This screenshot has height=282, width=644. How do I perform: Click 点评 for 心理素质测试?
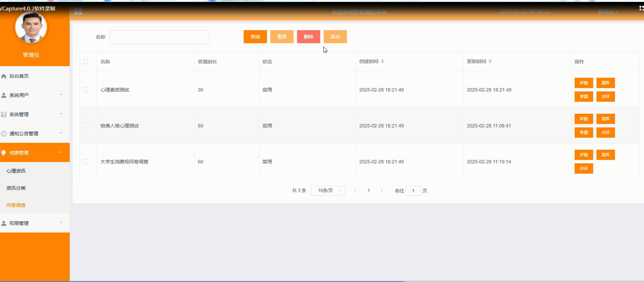(606, 96)
